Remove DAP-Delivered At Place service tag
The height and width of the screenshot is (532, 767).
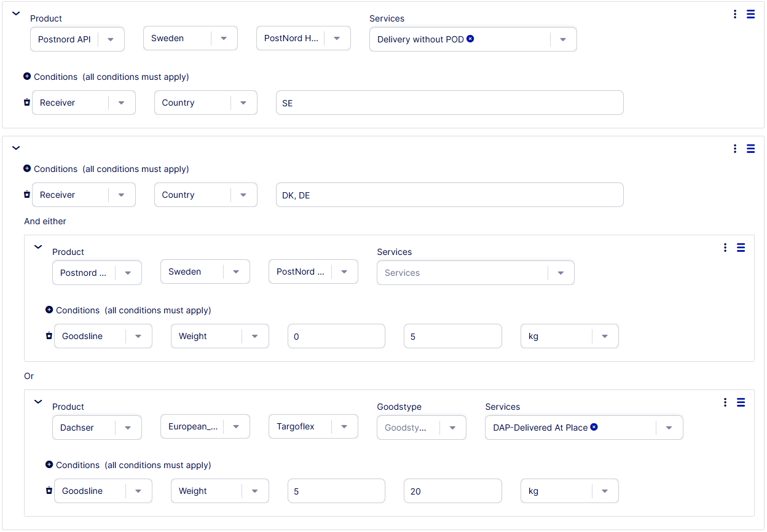tap(594, 427)
